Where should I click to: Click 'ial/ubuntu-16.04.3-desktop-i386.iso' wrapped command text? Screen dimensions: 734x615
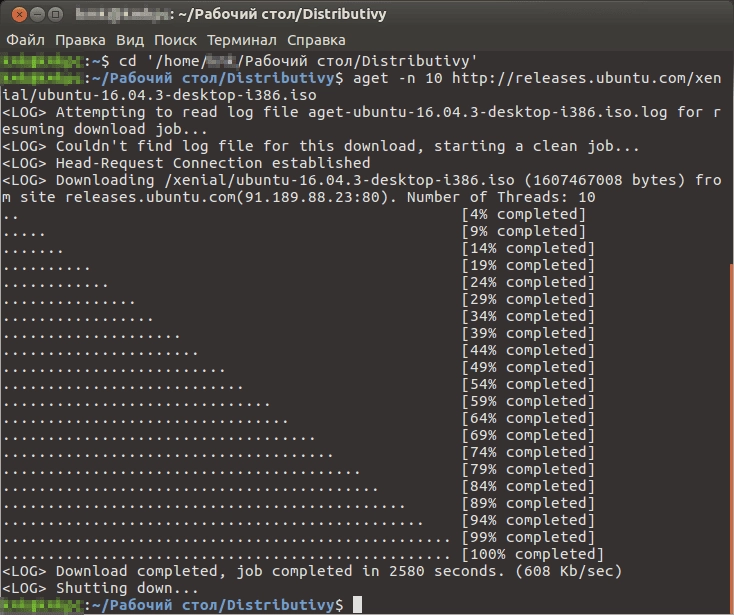[159, 95]
